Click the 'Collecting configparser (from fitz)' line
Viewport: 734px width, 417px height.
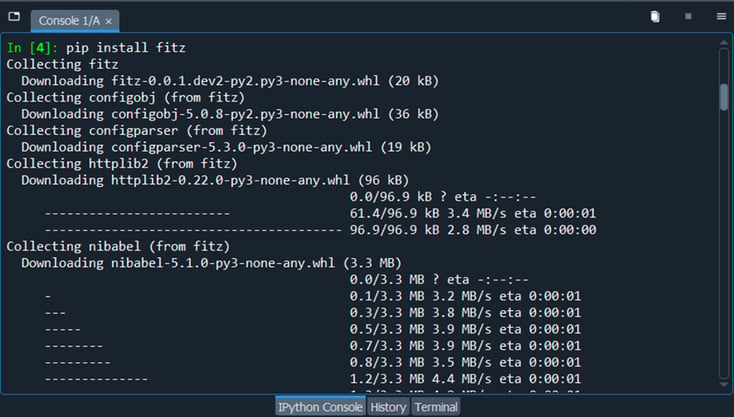coord(137,131)
